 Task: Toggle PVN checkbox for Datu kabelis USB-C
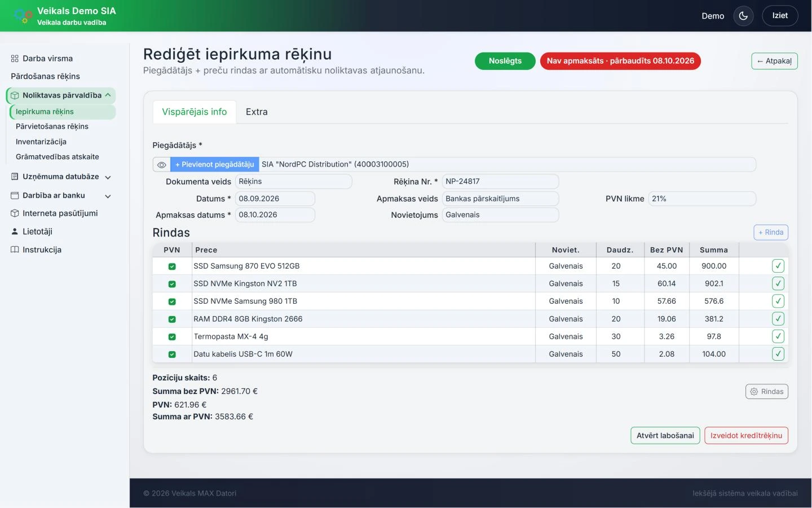[x=172, y=354]
